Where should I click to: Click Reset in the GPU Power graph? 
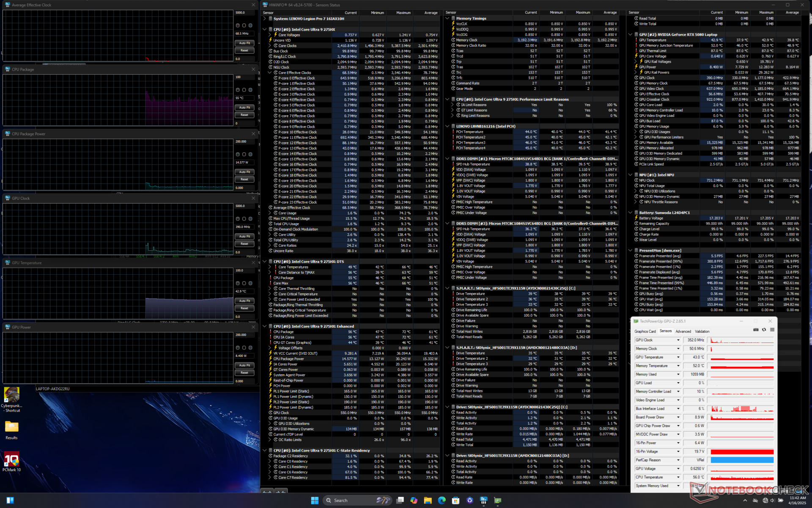pos(244,373)
